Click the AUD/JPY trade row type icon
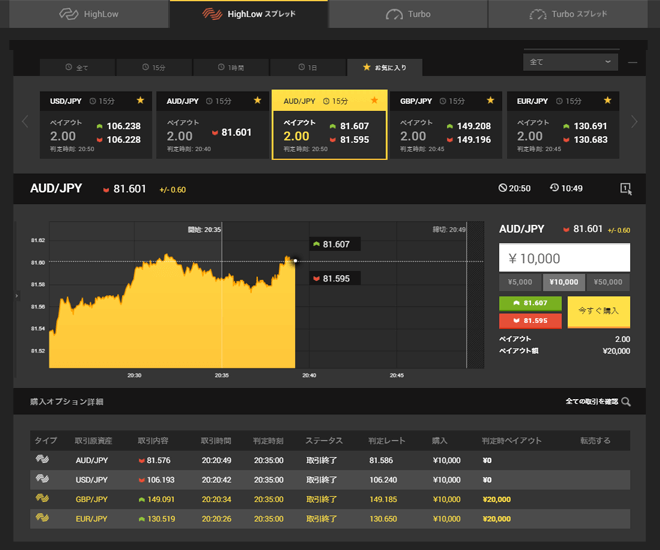The width and height of the screenshot is (660, 550). click(42, 459)
